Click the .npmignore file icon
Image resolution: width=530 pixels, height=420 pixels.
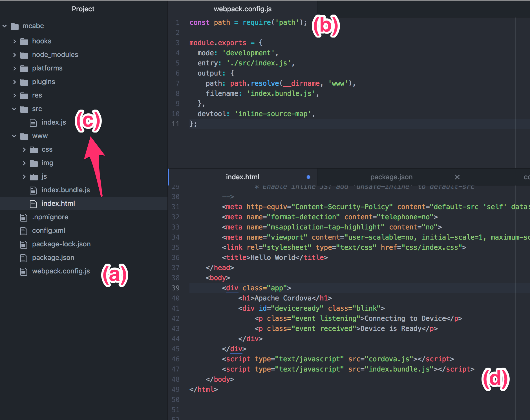coord(24,217)
